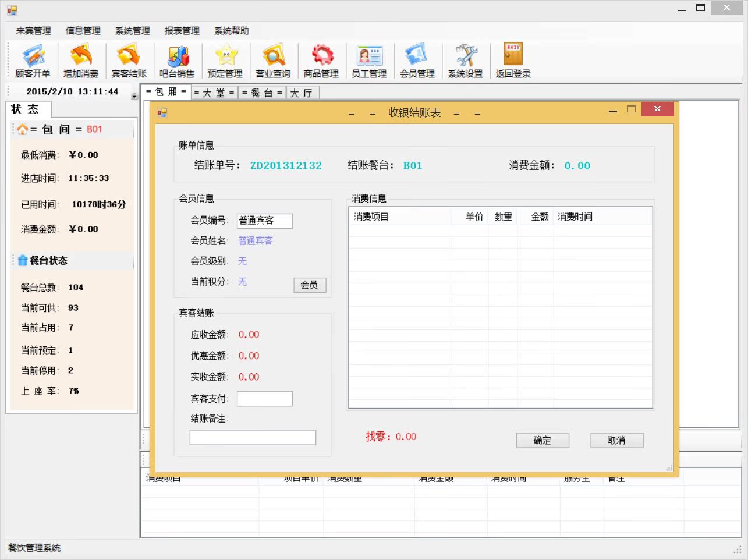Cancel checkout with the 取消 button
This screenshot has height=560, width=748.
point(616,441)
